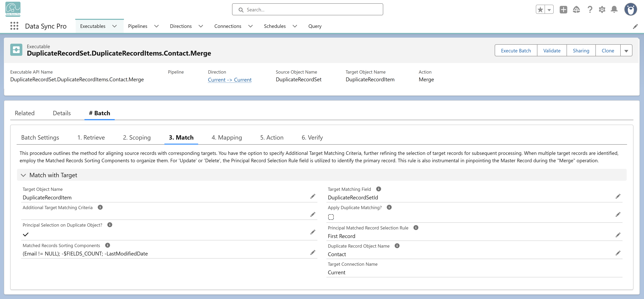Click the DuplicateRecordSetId field value
644x299 pixels.
353,198
